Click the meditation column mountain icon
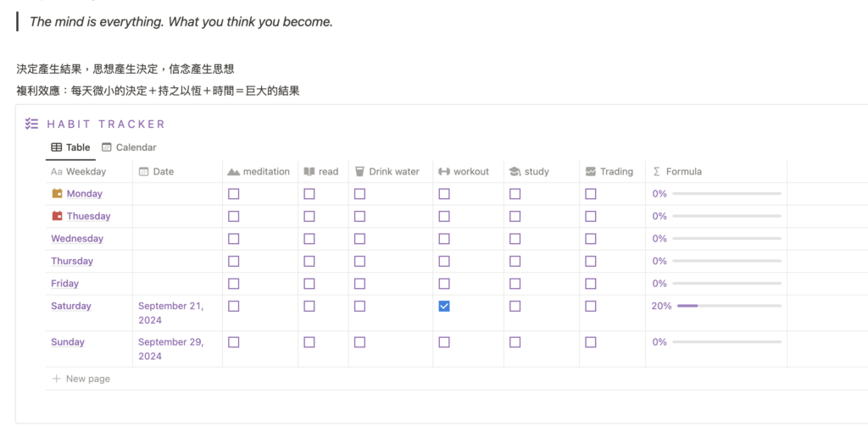The image size is (868, 432). [x=234, y=172]
